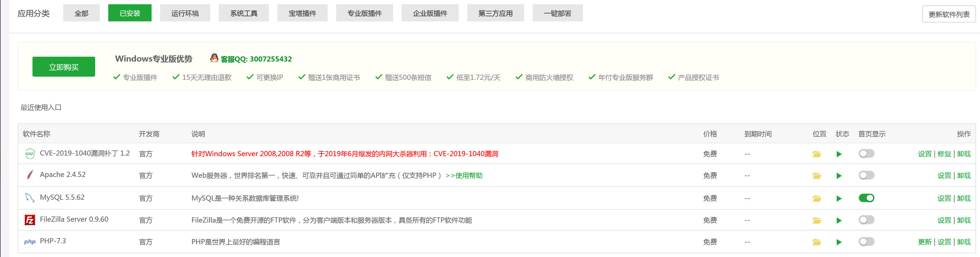The height and width of the screenshot is (257, 980).
Task: Click the MySQL status play icon
Action: [x=839, y=199]
